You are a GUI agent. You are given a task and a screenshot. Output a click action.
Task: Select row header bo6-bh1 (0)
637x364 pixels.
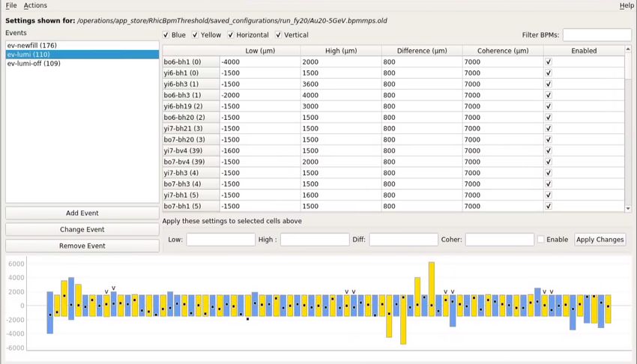191,61
